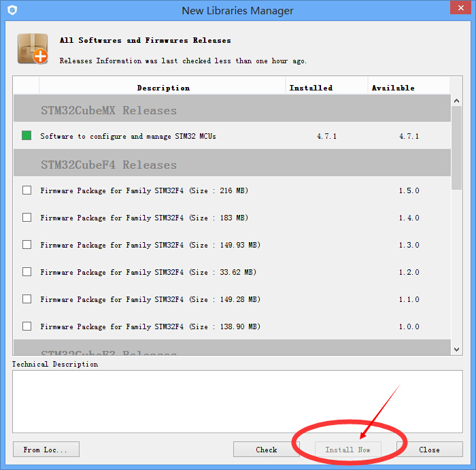Click the scrollbar down arrow
Viewport: 476px width, 470px height.
click(x=456, y=350)
